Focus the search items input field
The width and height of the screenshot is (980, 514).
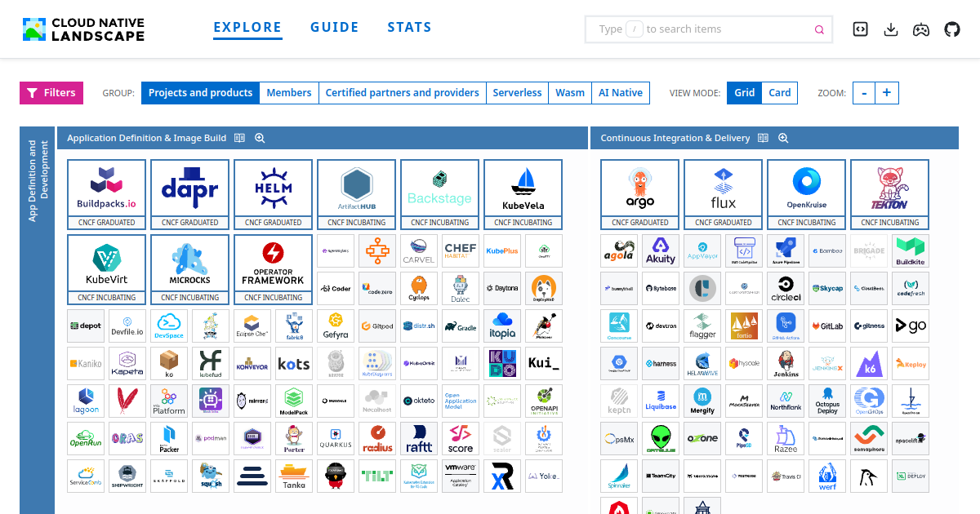pyautogui.click(x=709, y=29)
